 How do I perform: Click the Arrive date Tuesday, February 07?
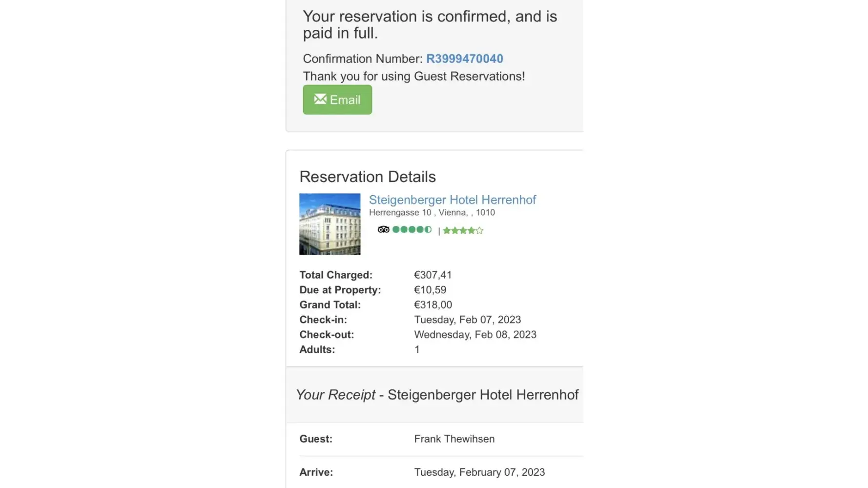[479, 472]
